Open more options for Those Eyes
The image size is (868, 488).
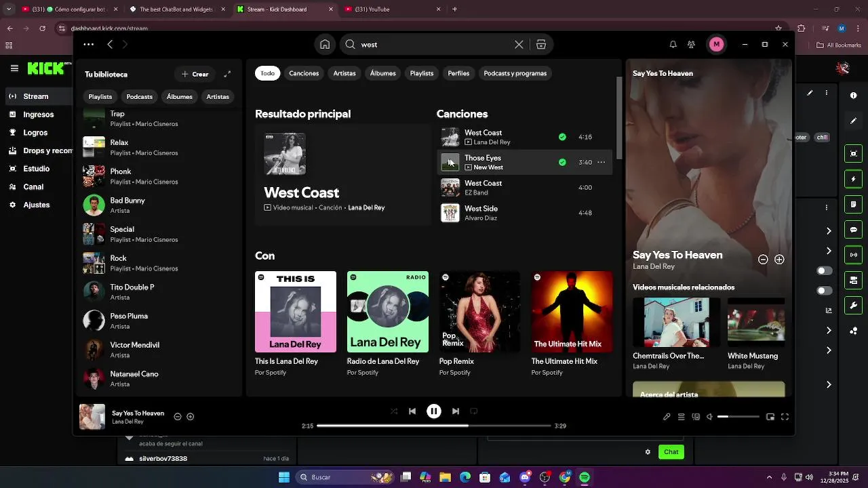click(601, 163)
